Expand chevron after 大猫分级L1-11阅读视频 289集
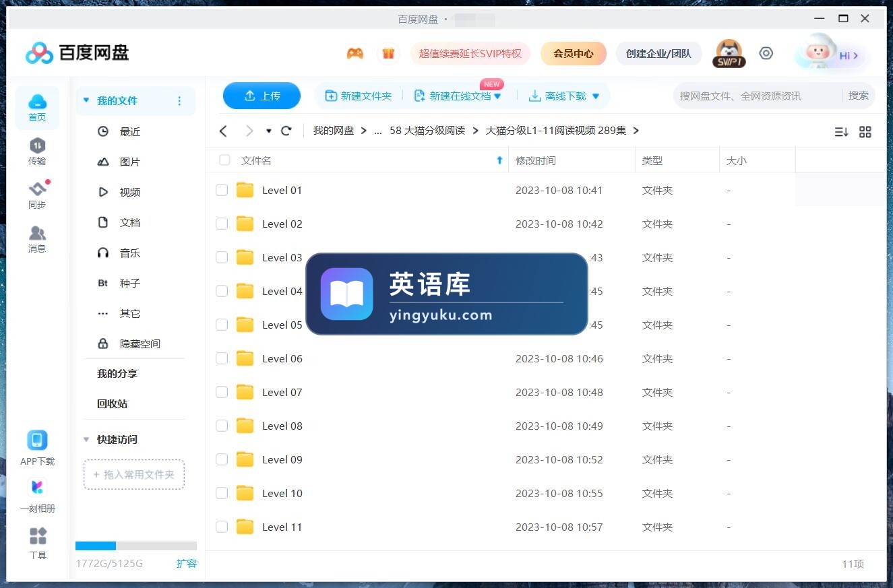This screenshot has height=588, width=893. (x=636, y=131)
